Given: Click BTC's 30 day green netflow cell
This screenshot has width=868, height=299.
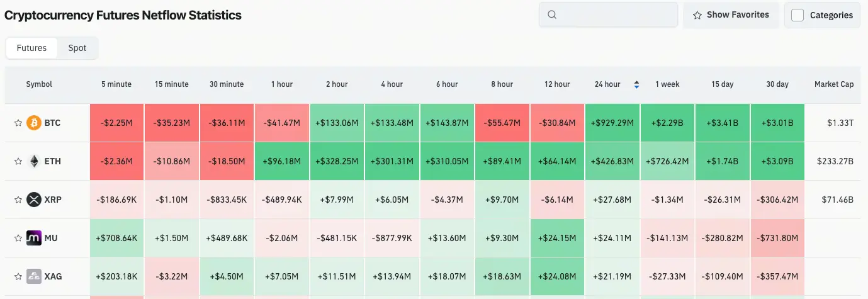Looking at the screenshot, I should coord(777,123).
